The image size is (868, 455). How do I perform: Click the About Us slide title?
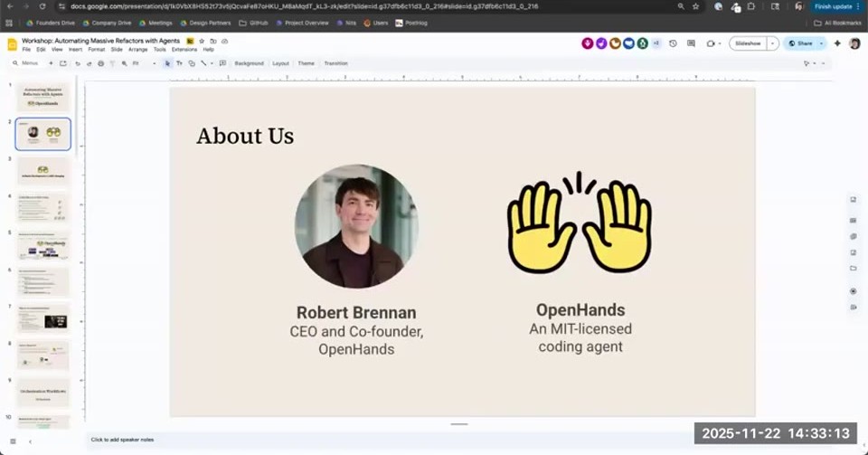click(x=245, y=137)
